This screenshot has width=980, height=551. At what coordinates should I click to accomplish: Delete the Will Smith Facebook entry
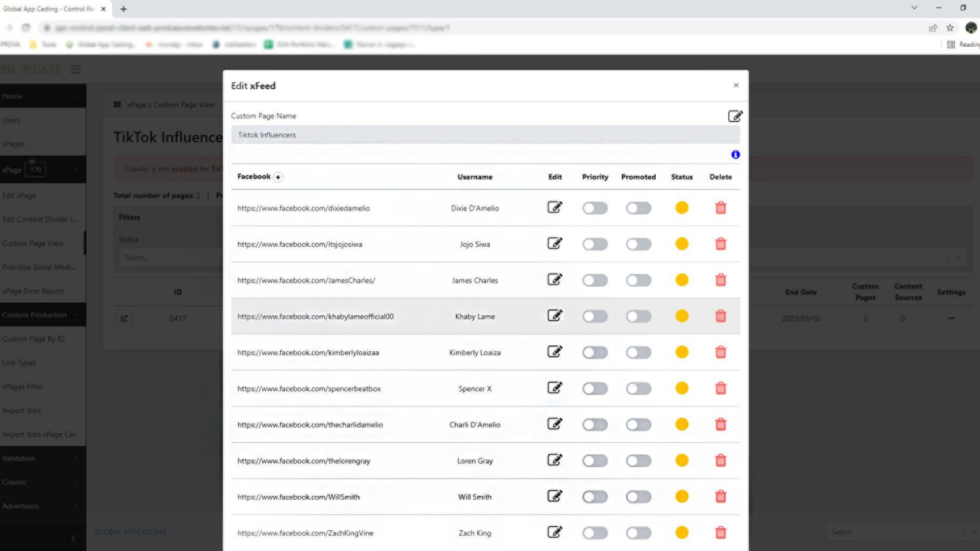click(720, 496)
